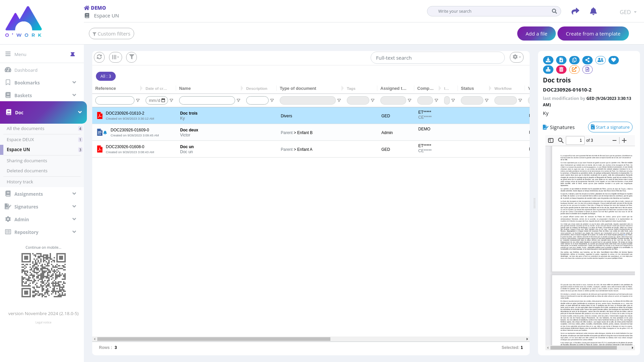Toggle the menu pin icon

72,54
